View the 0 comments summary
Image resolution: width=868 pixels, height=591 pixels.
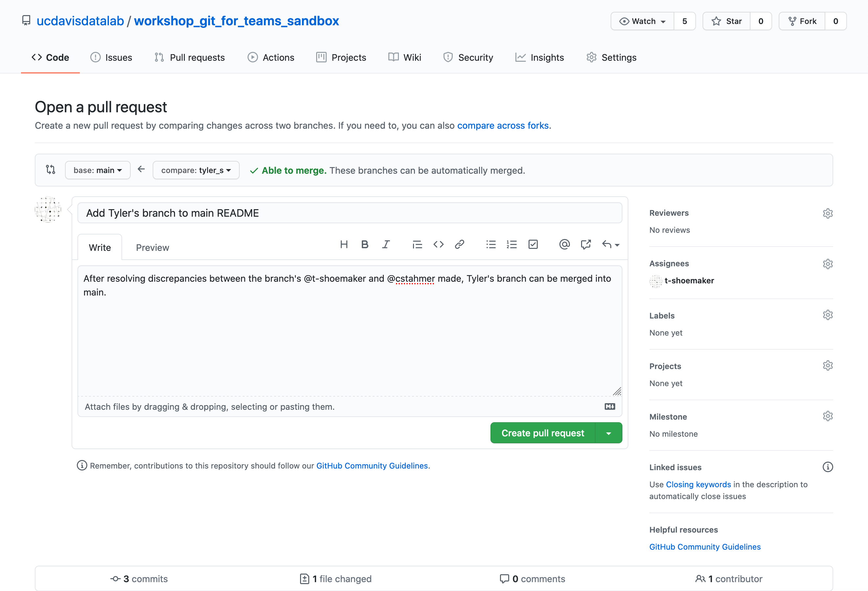click(532, 579)
